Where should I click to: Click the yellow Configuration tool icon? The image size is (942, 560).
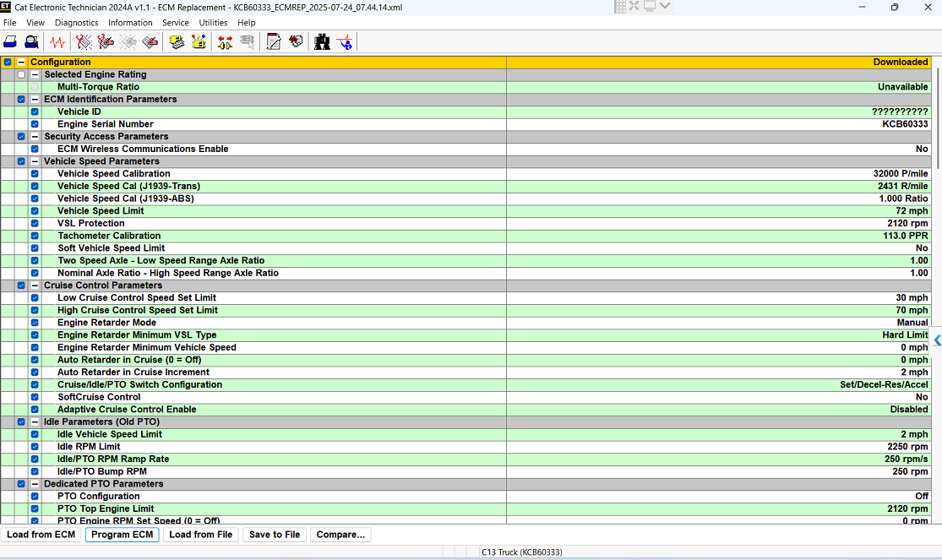click(x=199, y=41)
